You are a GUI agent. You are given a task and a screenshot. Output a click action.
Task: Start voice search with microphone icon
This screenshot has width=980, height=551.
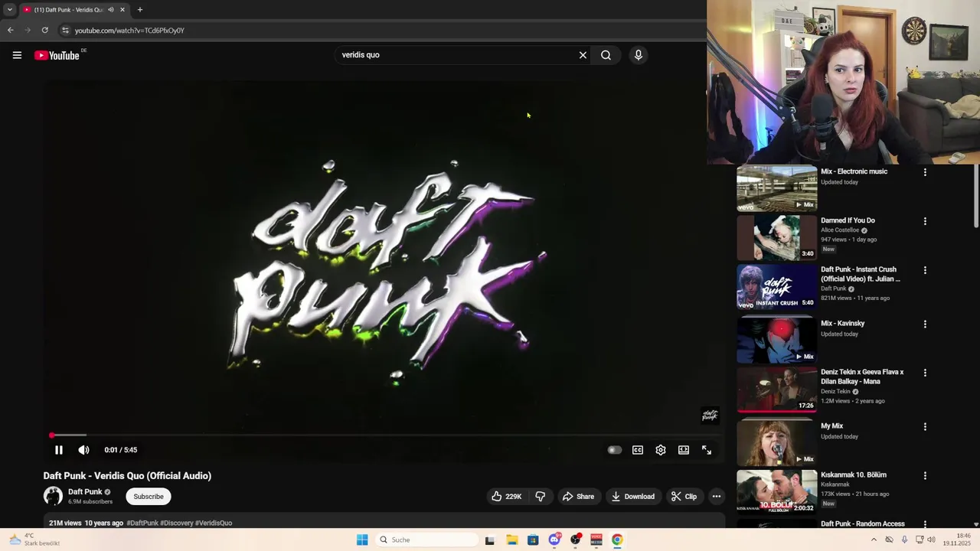(x=638, y=55)
